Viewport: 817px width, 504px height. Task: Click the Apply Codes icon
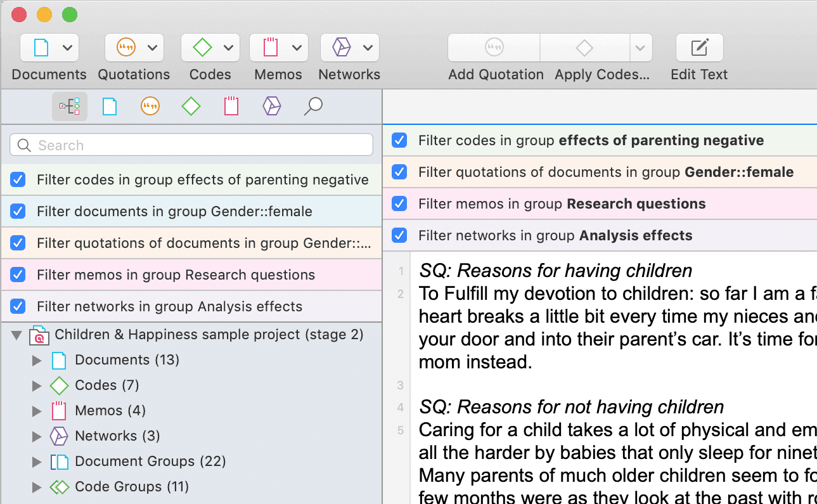point(584,48)
